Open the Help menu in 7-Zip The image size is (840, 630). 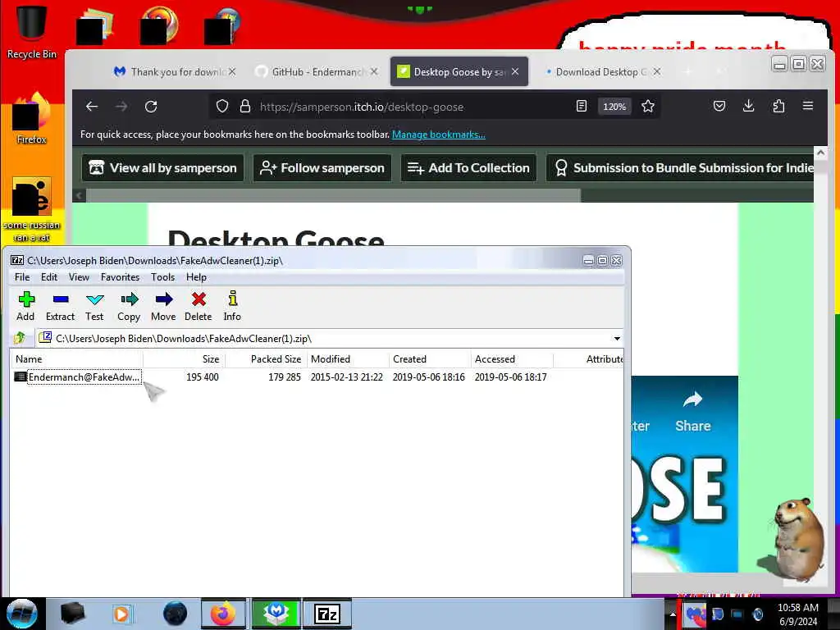[x=196, y=277]
